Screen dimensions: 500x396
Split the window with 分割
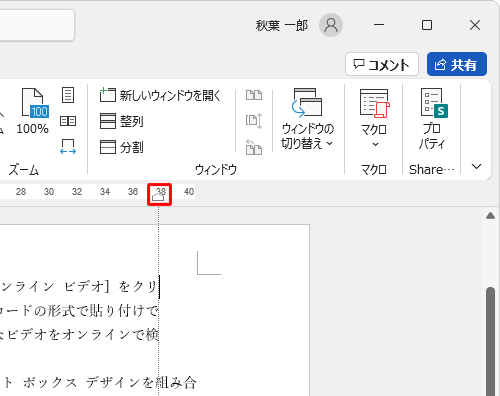pos(122,147)
